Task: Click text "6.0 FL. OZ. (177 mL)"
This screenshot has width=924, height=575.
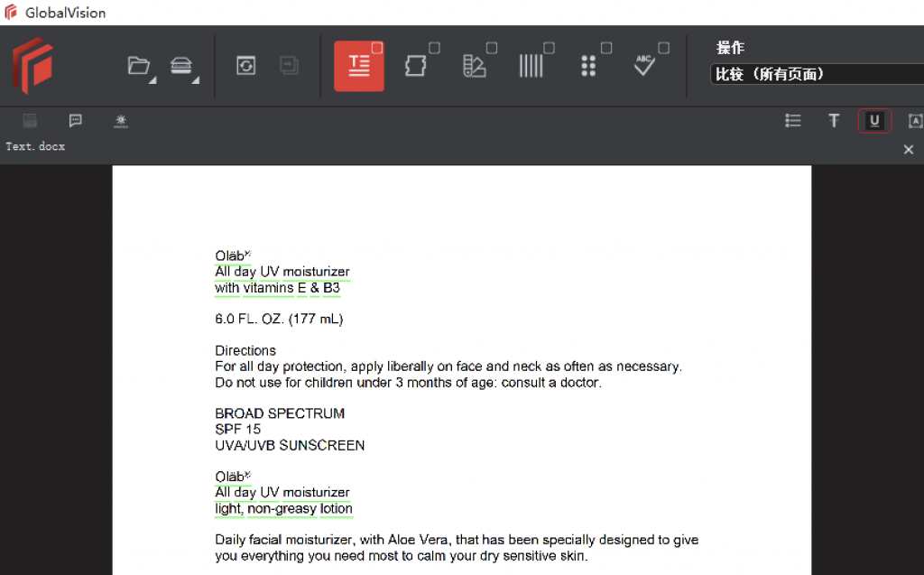Action: click(x=279, y=319)
